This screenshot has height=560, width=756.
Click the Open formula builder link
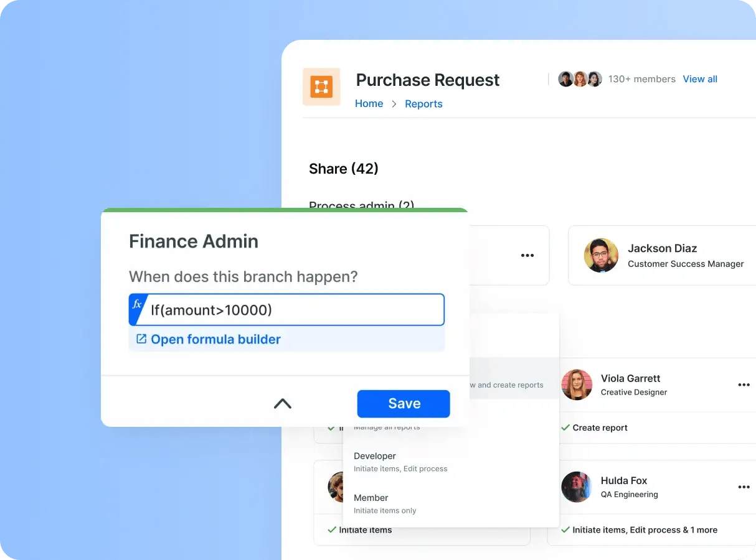coord(215,339)
